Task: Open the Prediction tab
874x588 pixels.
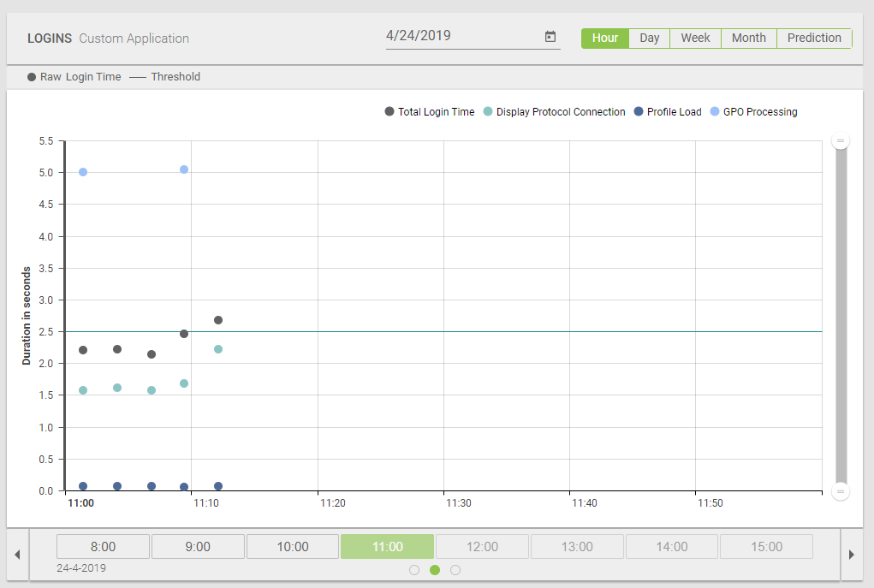Action: pyautogui.click(x=814, y=38)
